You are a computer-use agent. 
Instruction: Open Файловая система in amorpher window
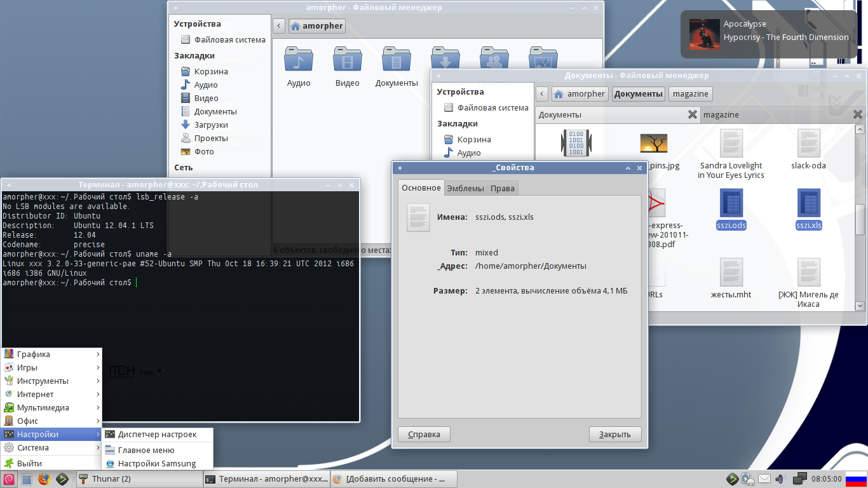pos(222,39)
